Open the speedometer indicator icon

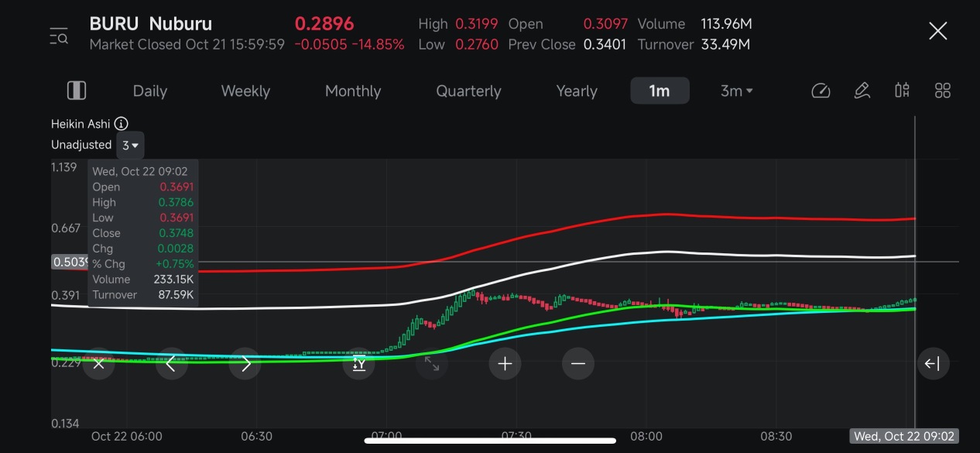tap(821, 91)
